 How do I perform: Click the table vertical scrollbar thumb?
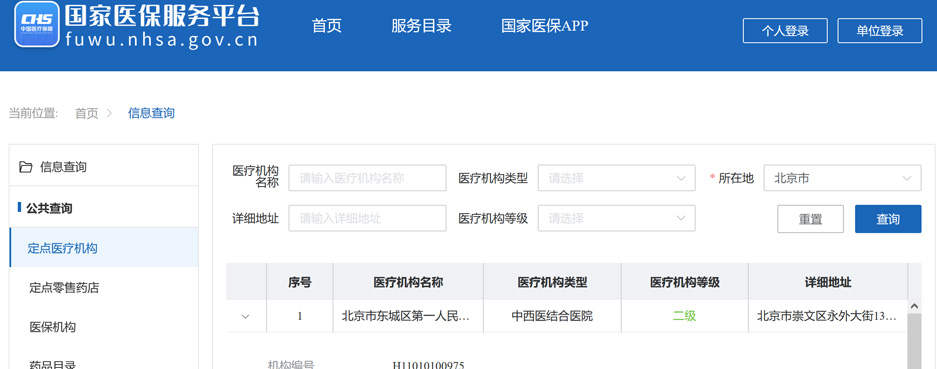pyautogui.click(x=914, y=341)
